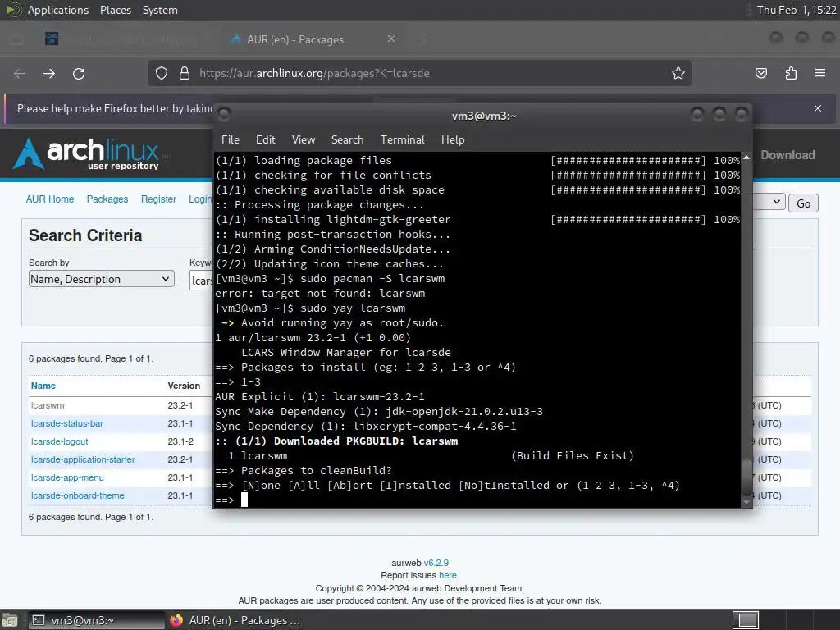Open the lcarsde-logout package link
Image resolution: width=840 pixels, height=630 pixels.
coord(59,442)
